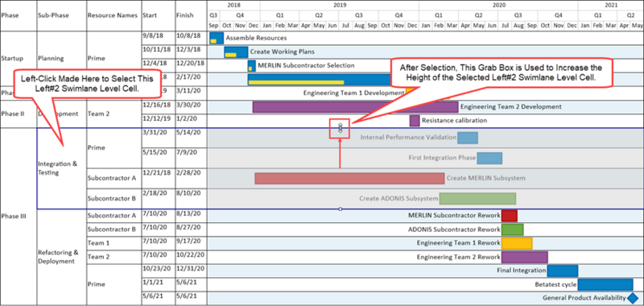Click the Team 1 resource cell
This screenshot has height=306, width=644.
click(x=114, y=243)
